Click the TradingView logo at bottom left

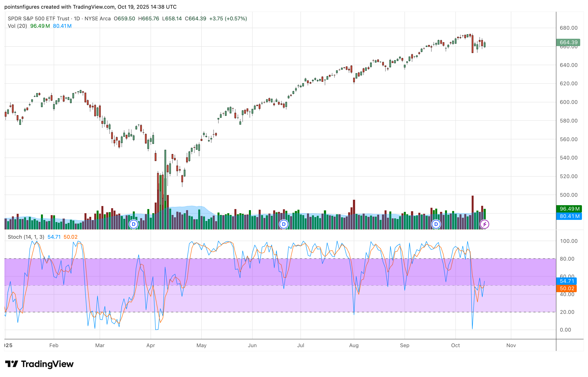[x=39, y=364]
